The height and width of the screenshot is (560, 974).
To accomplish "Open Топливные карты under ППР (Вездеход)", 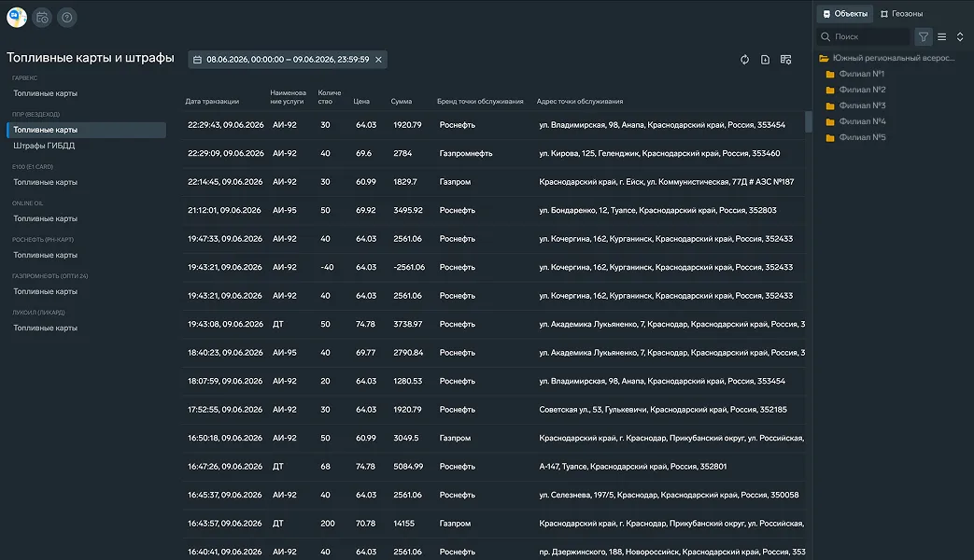I will click(86, 130).
